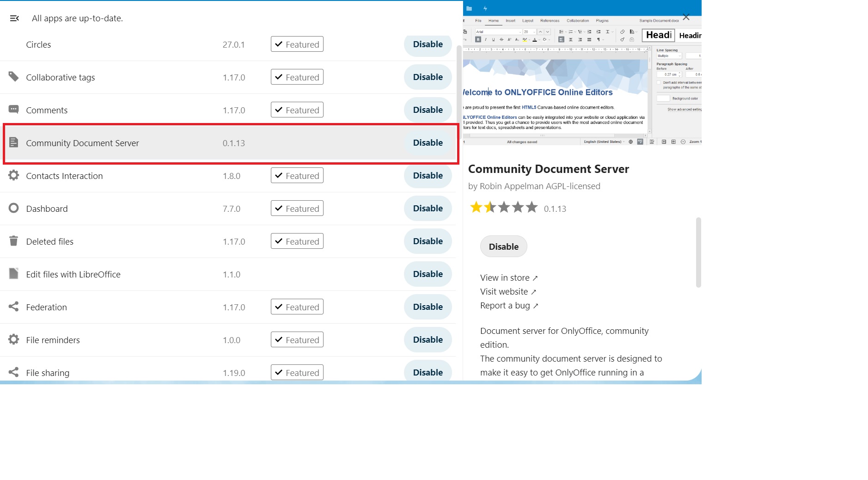Viewport: 868px width, 480px height.
Task: Select Edit files with LibreOffice name
Action: point(73,275)
